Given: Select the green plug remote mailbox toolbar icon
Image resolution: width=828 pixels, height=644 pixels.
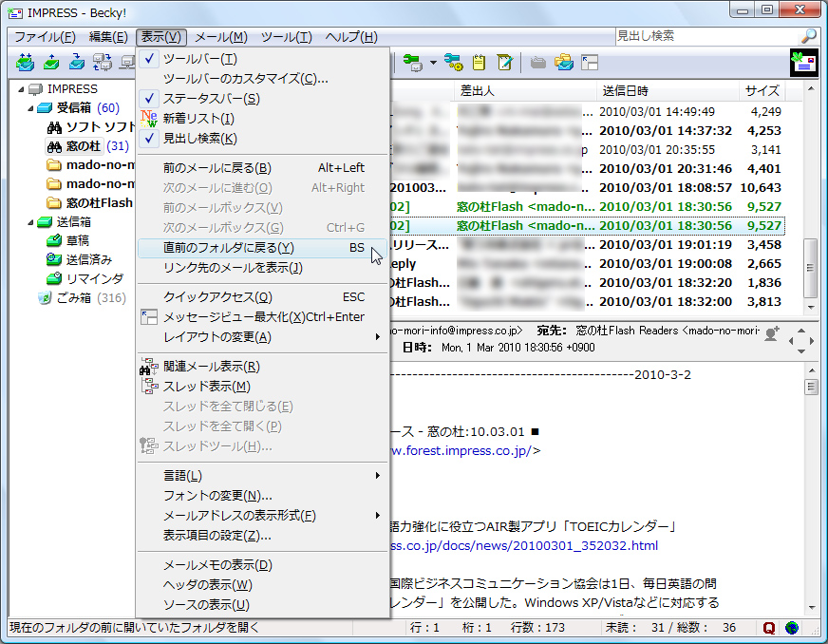Looking at the screenshot, I should pos(412,61).
